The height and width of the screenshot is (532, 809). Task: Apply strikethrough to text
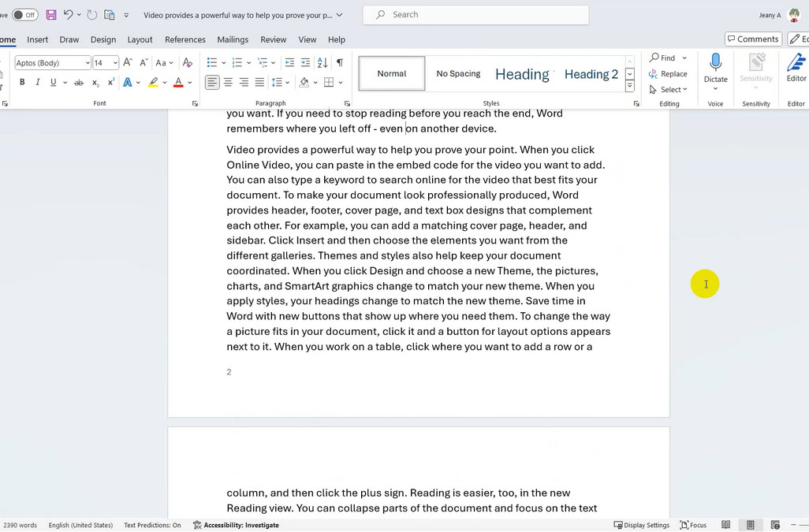[x=78, y=83]
